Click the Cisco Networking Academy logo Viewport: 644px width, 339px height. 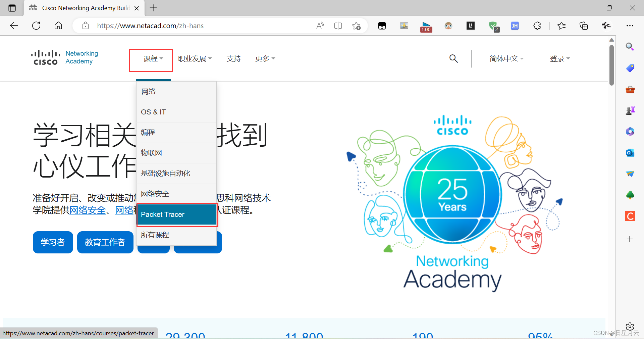(64, 57)
